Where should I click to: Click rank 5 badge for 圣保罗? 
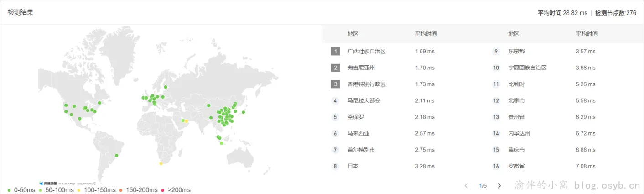(336, 117)
